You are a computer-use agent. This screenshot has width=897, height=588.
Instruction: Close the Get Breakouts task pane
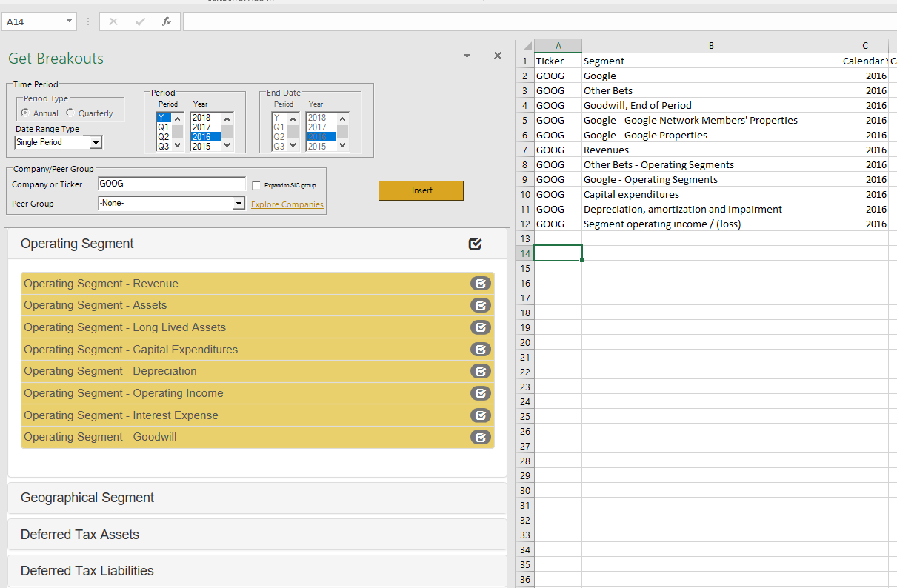[498, 56]
